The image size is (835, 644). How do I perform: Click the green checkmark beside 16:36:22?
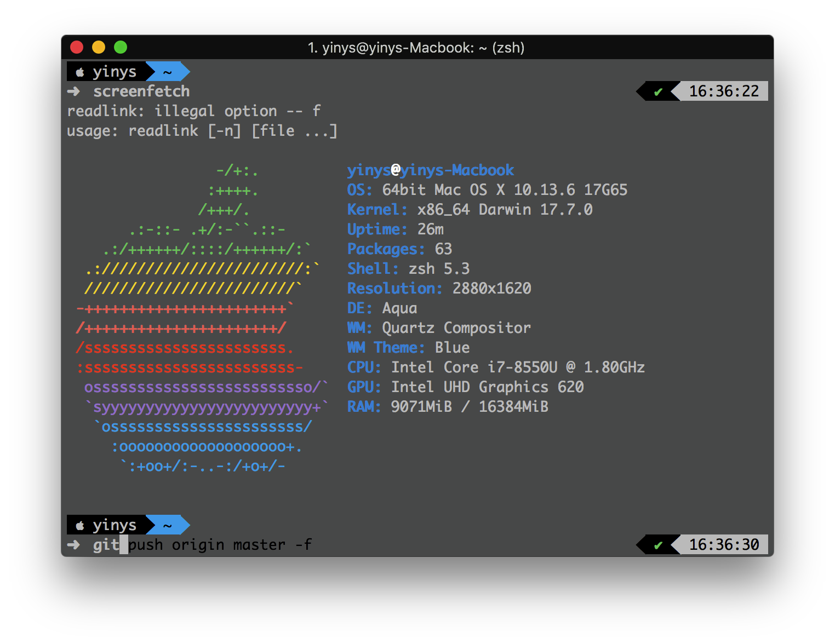[658, 92]
